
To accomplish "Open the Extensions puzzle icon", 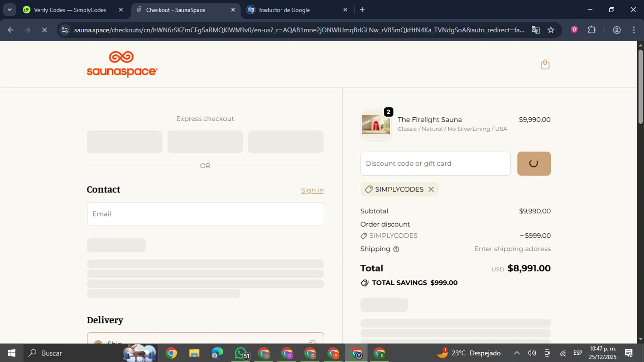I will pos(592,30).
